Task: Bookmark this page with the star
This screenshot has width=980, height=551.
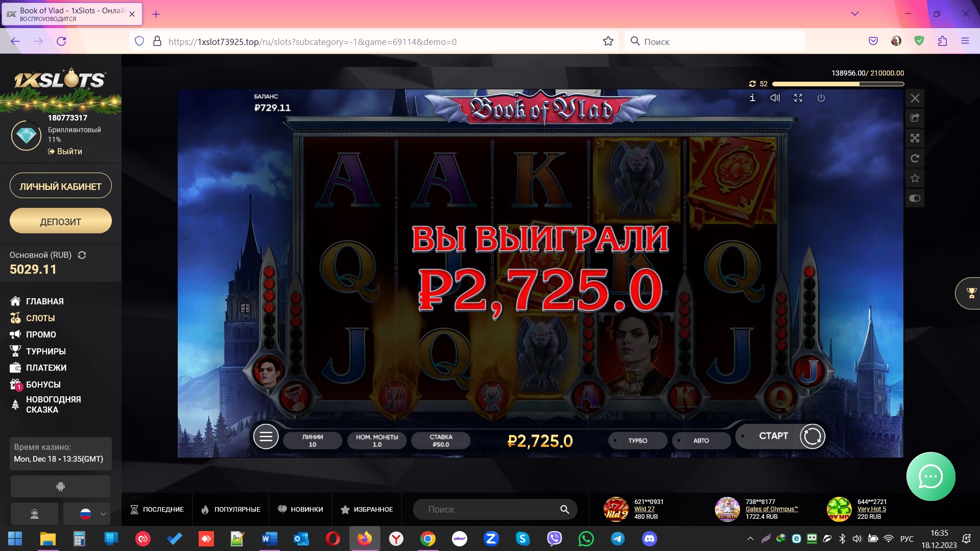Action: pyautogui.click(x=608, y=41)
